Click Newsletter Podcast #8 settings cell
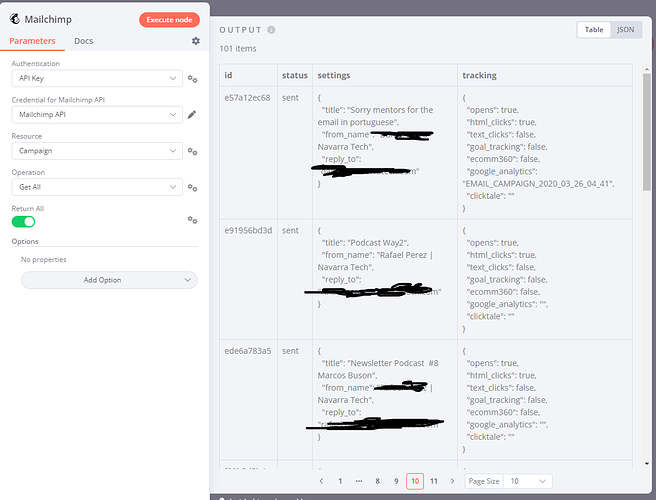This screenshot has width=656, height=500. [x=385, y=400]
